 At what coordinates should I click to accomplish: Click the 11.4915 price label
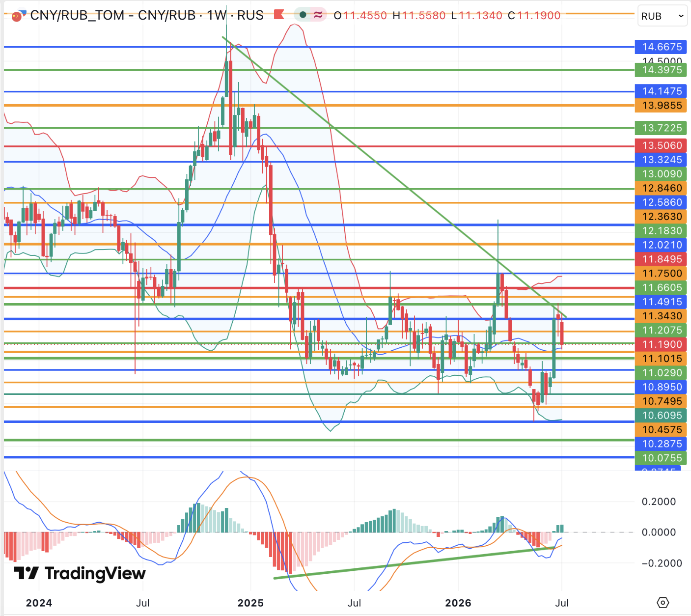[x=661, y=302]
